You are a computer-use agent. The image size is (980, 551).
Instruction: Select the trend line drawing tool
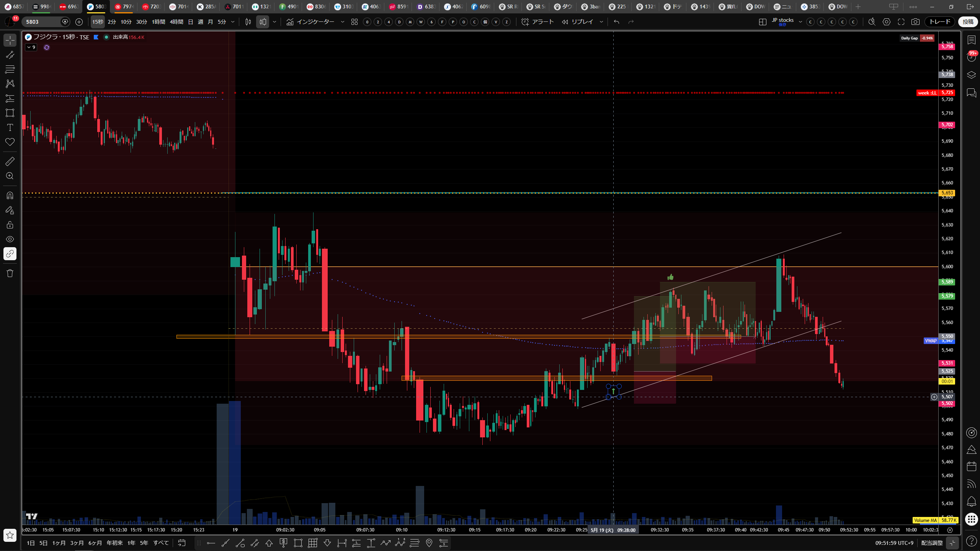coord(10,55)
